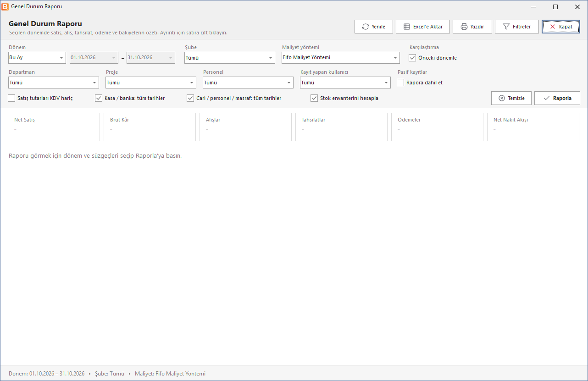
Task: Run report with Raporla checkmark button
Action: (x=557, y=98)
